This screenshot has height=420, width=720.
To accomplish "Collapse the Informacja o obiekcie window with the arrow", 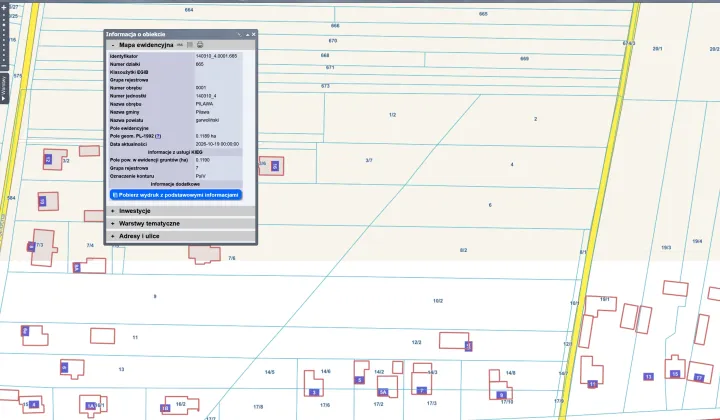I will (x=248, y=34).
